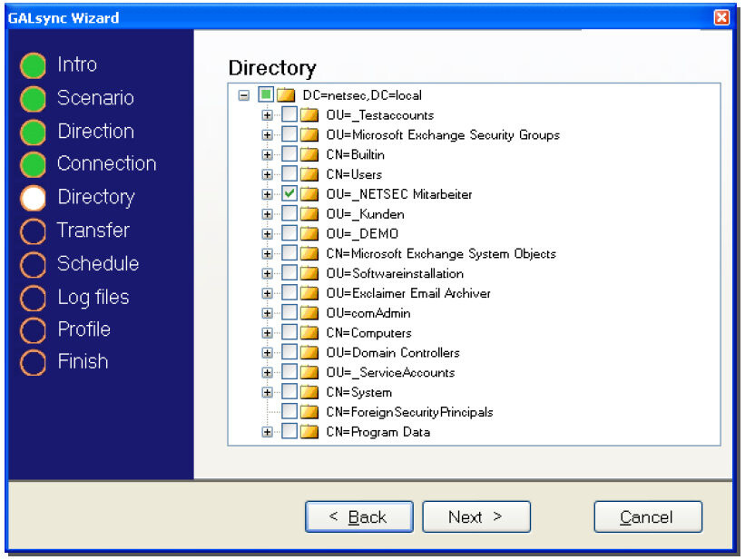
Task: Expand the OU=Softwareinstallation node
Action: point(267,274)
